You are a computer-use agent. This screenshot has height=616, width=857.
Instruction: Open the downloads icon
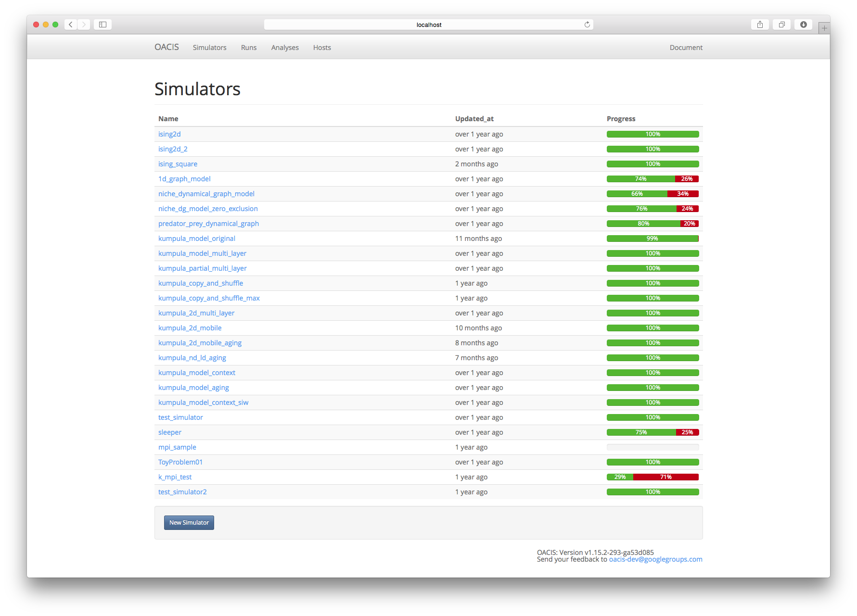coord(803,25)
